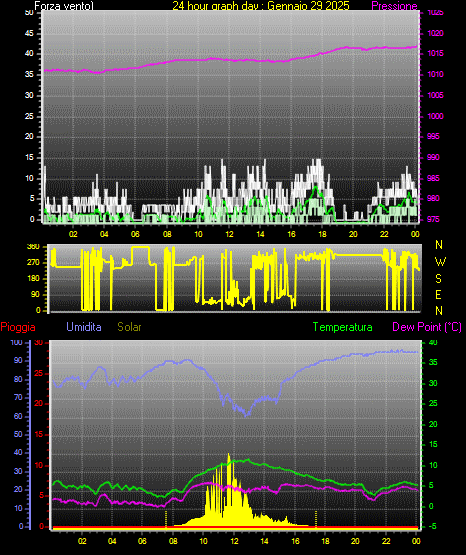
Task: Click "975" on the pressure axis
Action: click(433, 219)
